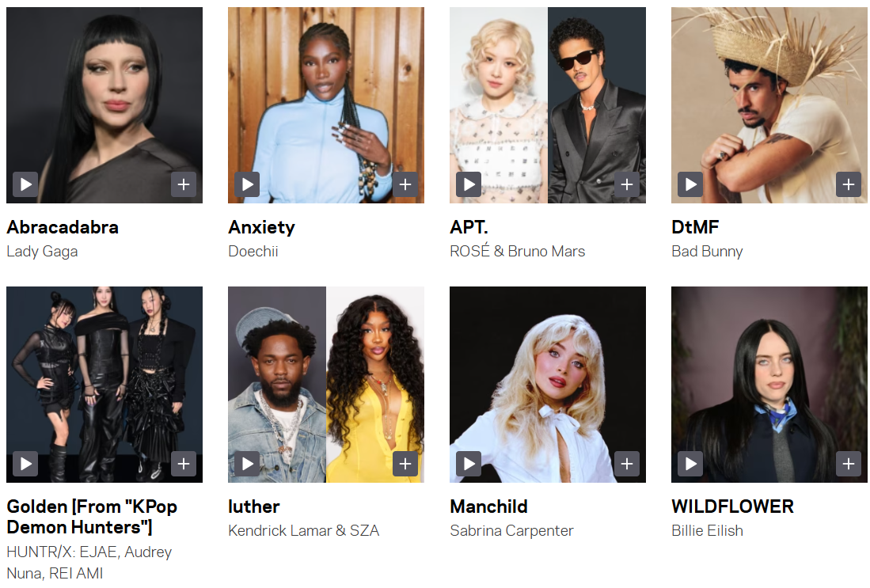The image size is (870, 588).
Task: Add Abracadabra using its plus icon
Action: (184, 184)
